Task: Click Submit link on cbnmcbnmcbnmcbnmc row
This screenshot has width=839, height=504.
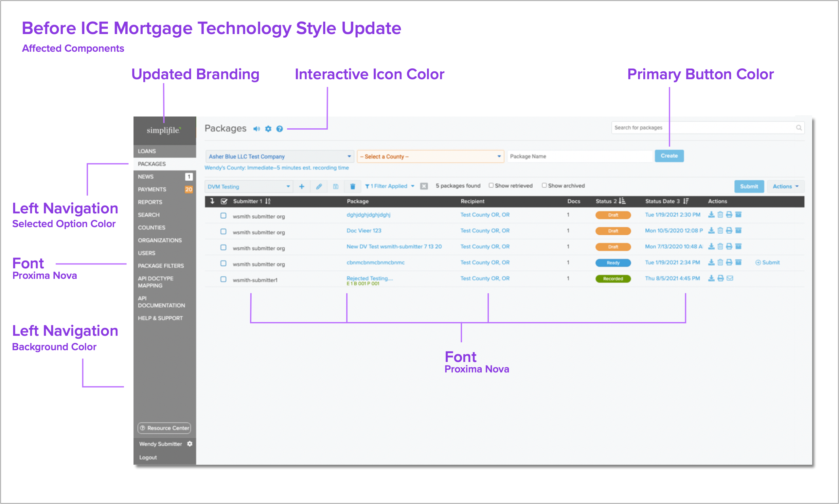Action: 767,262
